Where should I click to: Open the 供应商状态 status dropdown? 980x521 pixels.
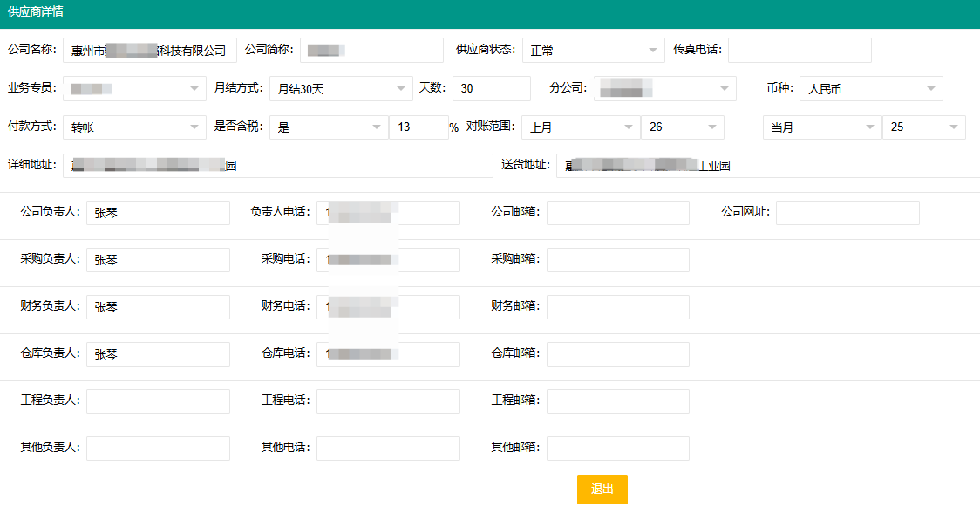point(593,50)
